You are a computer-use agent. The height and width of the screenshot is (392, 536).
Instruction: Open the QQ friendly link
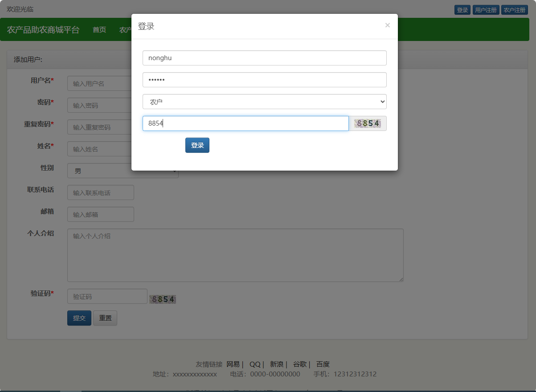pyautogui.click(x=254, y=364)
